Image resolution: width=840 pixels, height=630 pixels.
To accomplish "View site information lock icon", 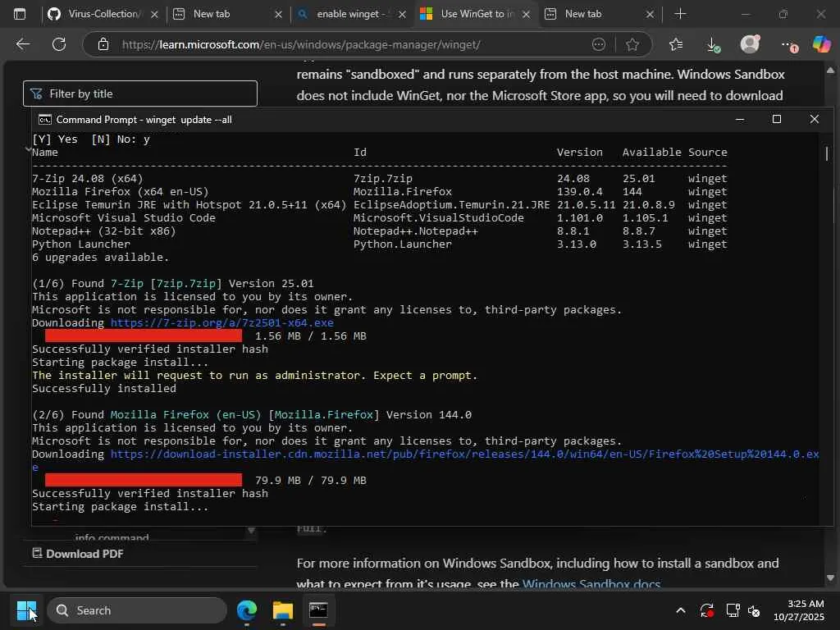I will [103, 44].
